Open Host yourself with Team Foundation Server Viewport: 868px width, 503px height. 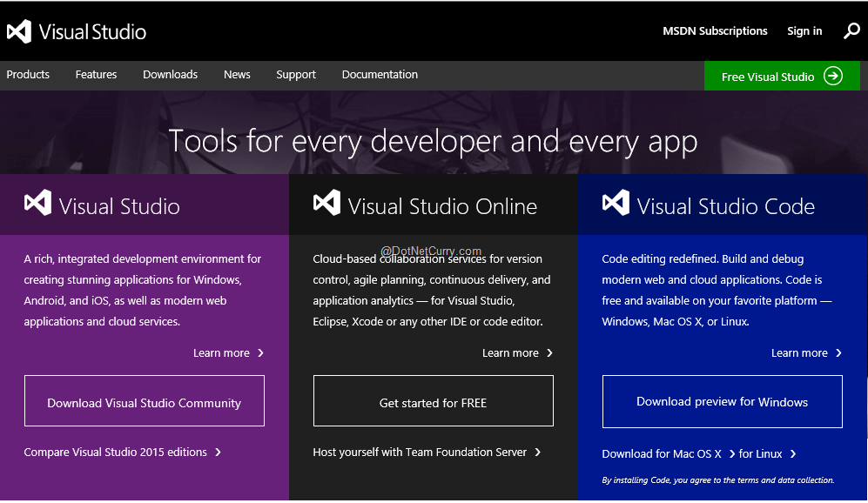[420, 453]
